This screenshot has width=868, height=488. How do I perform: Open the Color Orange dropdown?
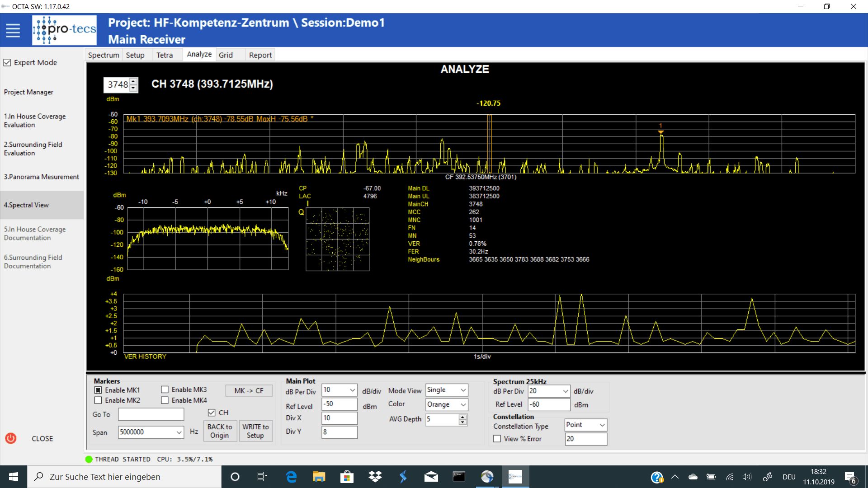click(x=463, y=405)
